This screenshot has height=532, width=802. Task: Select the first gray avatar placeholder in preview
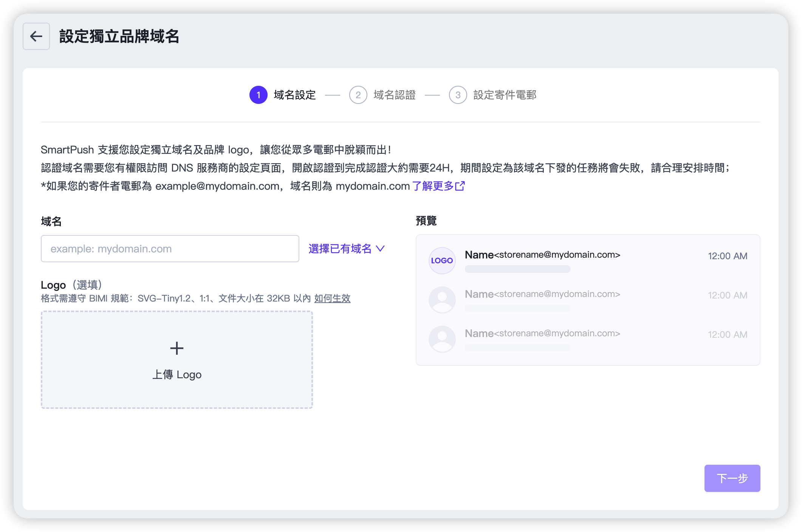click(x=441, y=300)
